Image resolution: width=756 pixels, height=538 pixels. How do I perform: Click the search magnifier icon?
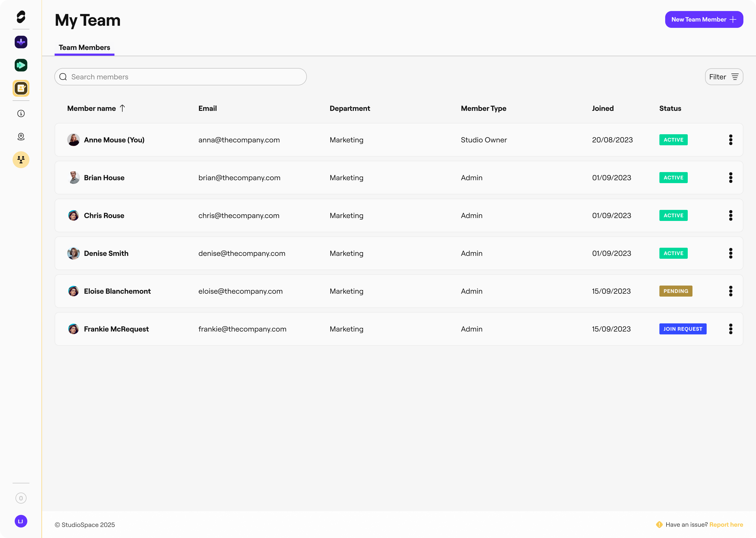click(63, 77)
